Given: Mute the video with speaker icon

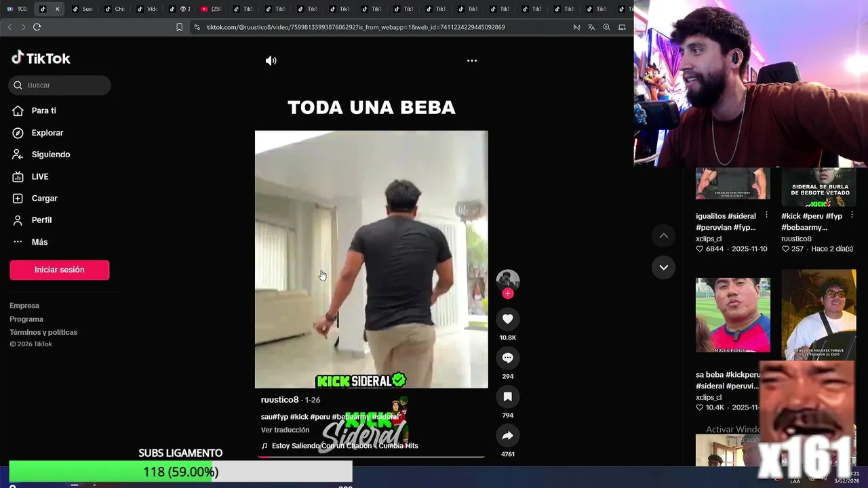Looking at the screenshot, I should coord(271,61).
